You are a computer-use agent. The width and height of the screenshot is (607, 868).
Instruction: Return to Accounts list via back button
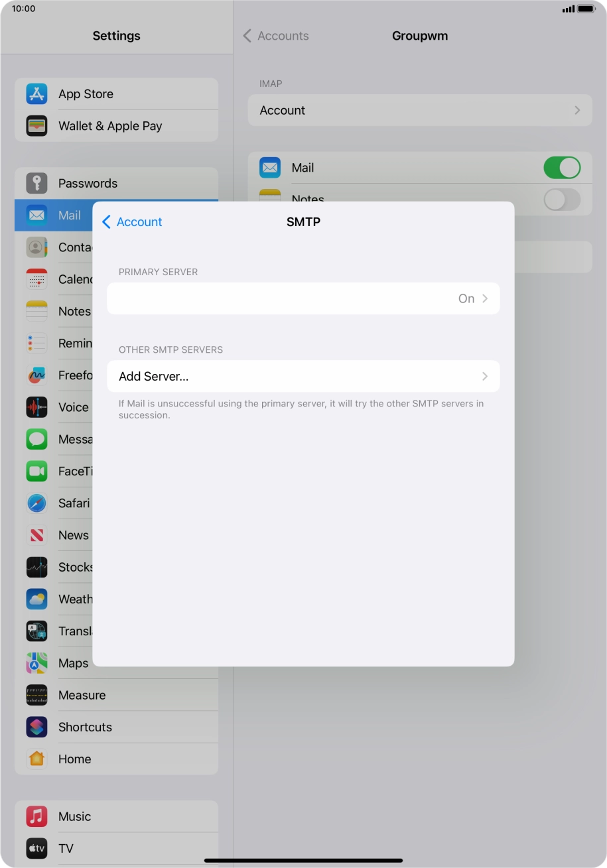276,36
